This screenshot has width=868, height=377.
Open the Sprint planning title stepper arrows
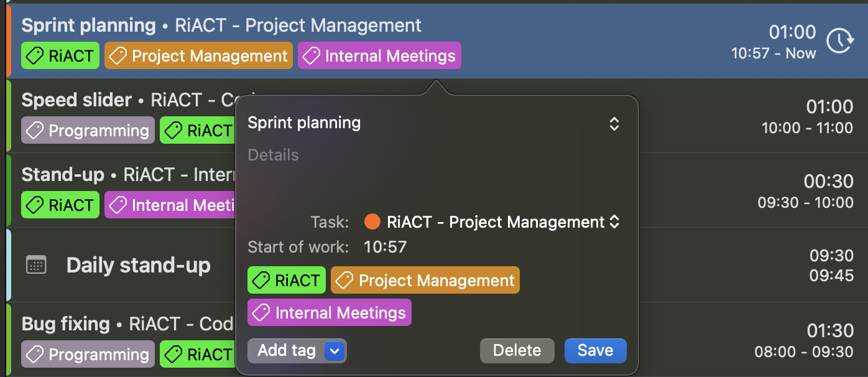click(614, 123)
